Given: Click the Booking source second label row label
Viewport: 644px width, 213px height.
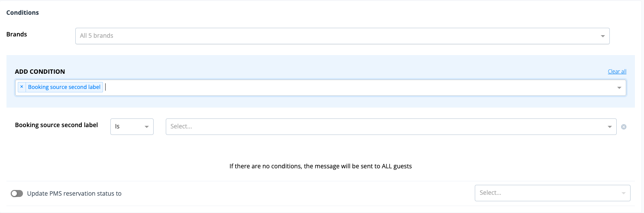Looking at the screenshot, I should point(57,125).
